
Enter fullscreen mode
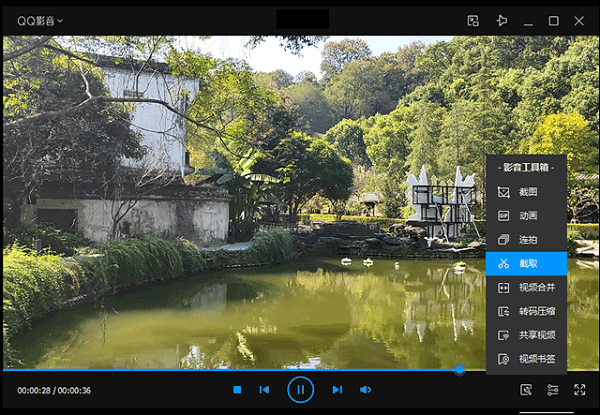579,390
